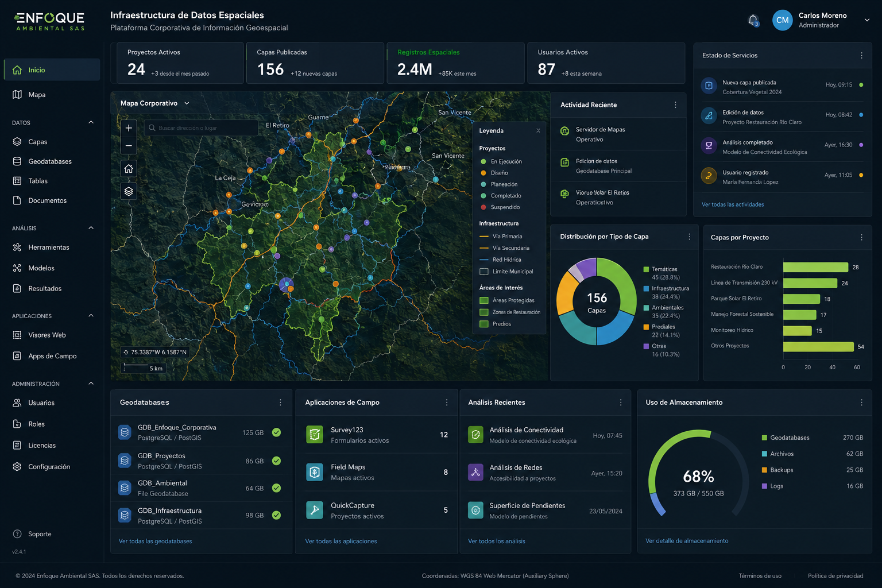Viewport: 882px width, 588px height.
Task: Click the Visores Web icon
Action: pyautogui.click(x=17, y=335)
